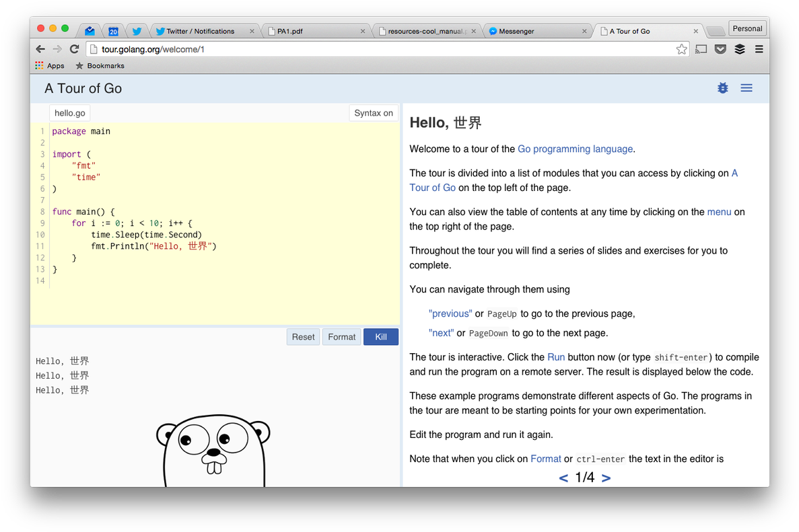Click the Cast screen icon in toolbar
Screen dimensions: 799x532
[701, 49]
